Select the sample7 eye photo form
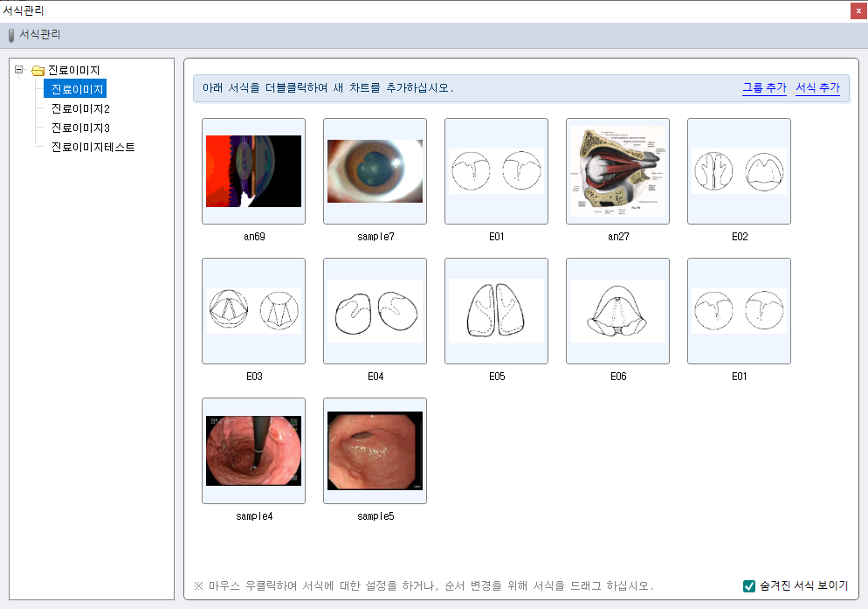The height and width of the screenshot is (609, 868). [x=375, y=171]
